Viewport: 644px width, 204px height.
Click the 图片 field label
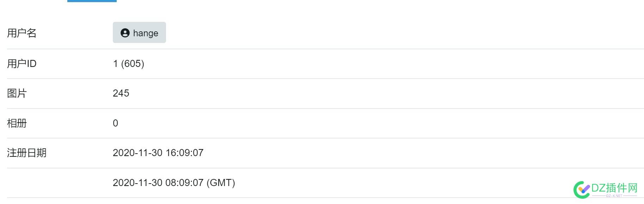(17, 93)
